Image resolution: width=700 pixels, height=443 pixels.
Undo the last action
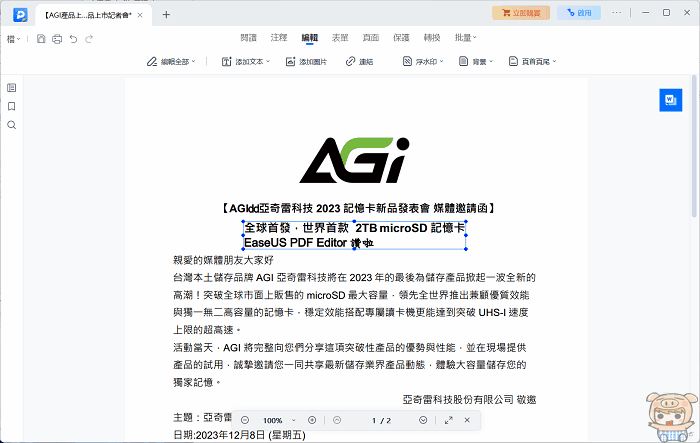point(73,39)
